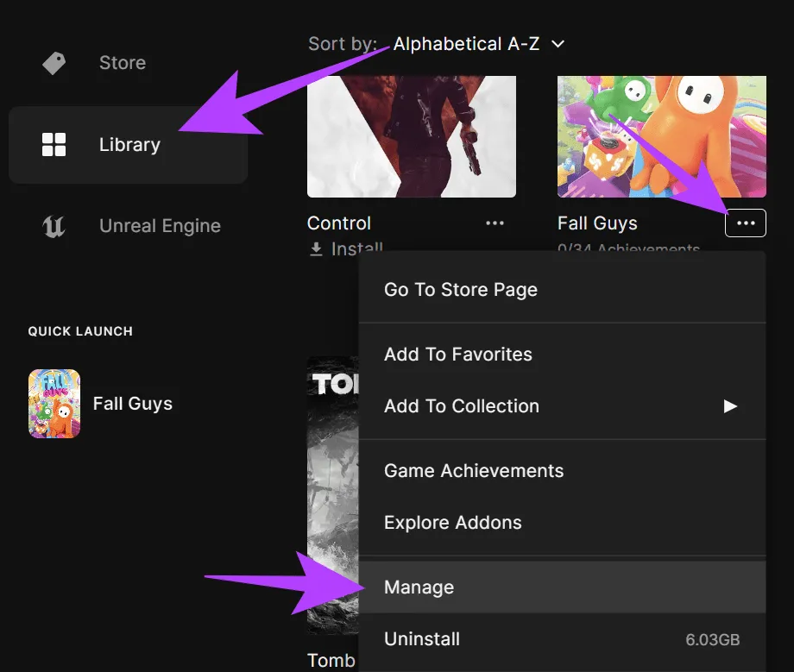Click the Install download icon under Control
The width and height of the screenshot is (794, 672).
pos(314,249)
